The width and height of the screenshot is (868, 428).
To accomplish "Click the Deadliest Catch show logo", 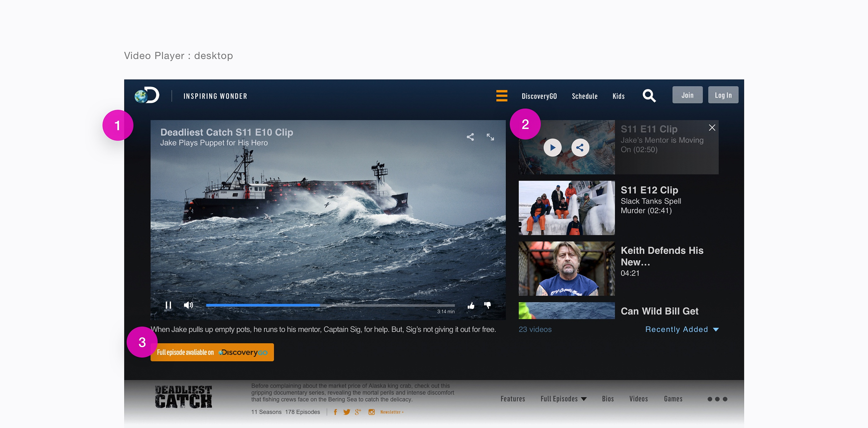I will pyautogui.click(x=183, y=397).
